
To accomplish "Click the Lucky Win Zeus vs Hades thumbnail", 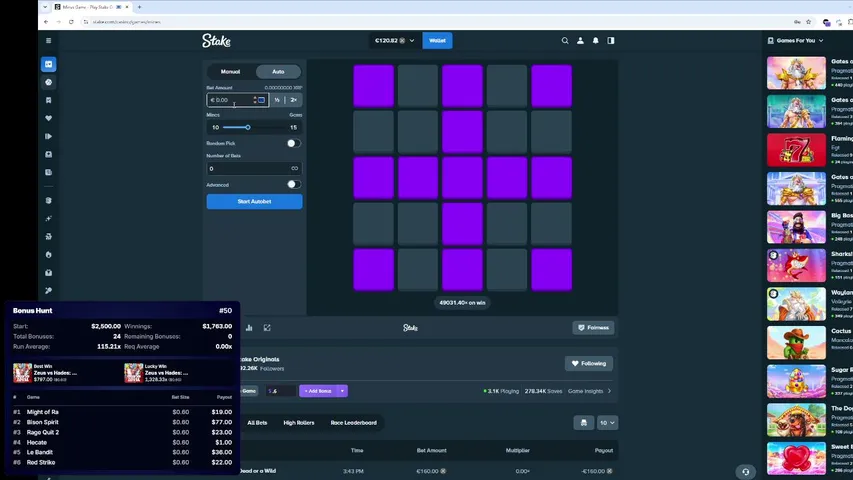I will 133,373.
